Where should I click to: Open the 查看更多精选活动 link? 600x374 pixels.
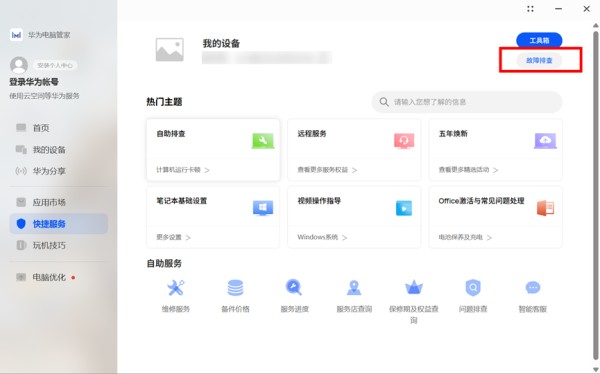468,170
